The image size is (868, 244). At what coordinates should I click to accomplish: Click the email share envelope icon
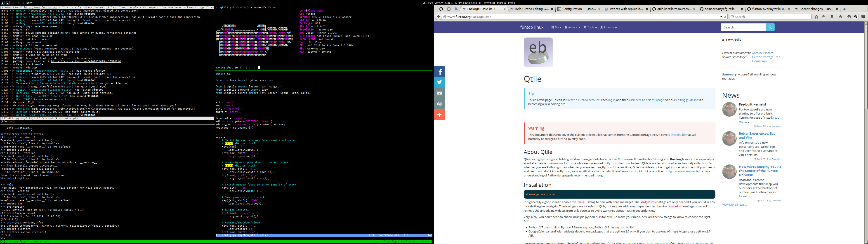point(439,93)
